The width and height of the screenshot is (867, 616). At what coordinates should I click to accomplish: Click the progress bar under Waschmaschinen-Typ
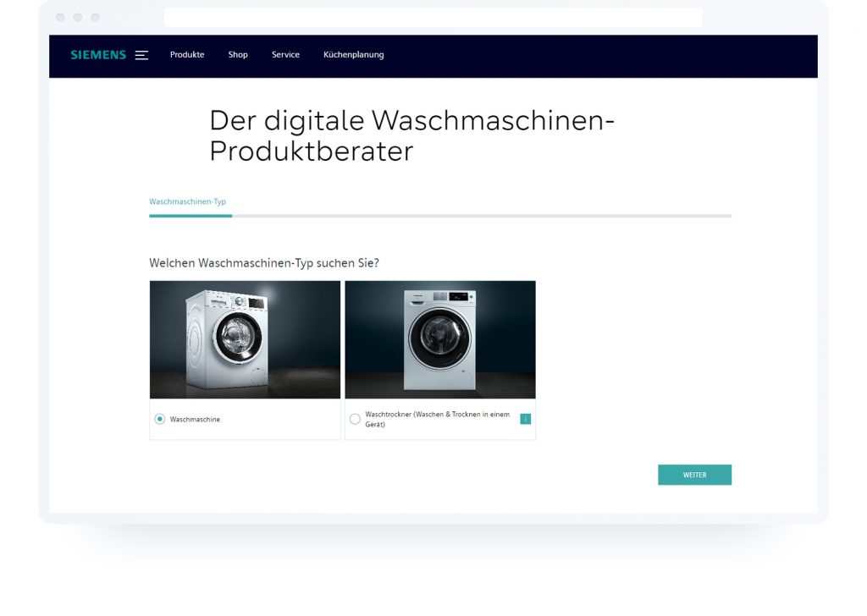(x=440, y=216)
